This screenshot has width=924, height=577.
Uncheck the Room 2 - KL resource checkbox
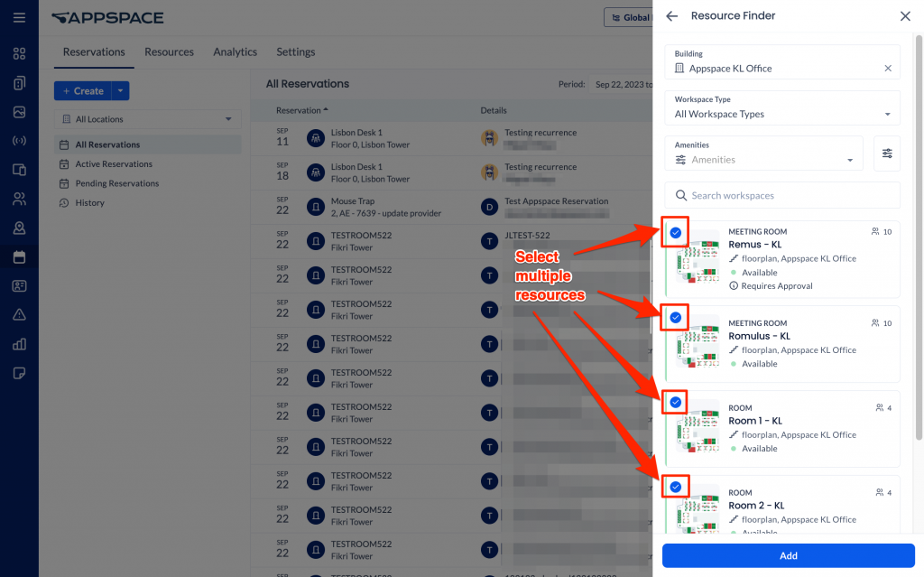(675, 487)
